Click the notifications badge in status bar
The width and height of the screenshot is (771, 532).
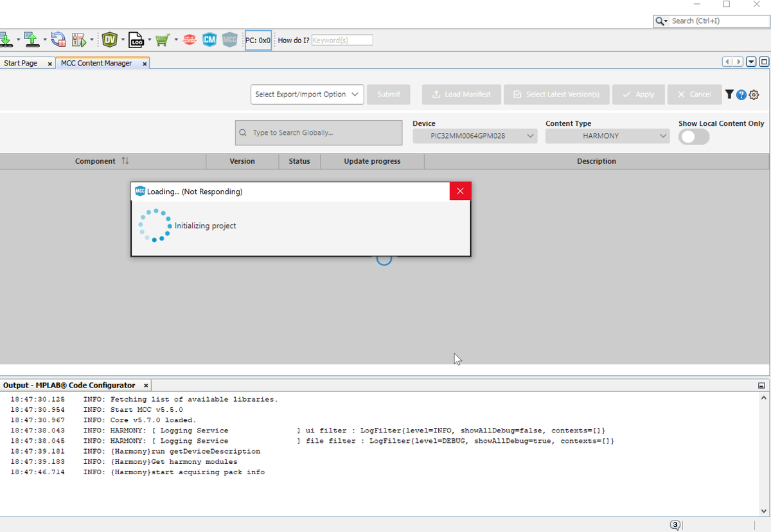675,525
